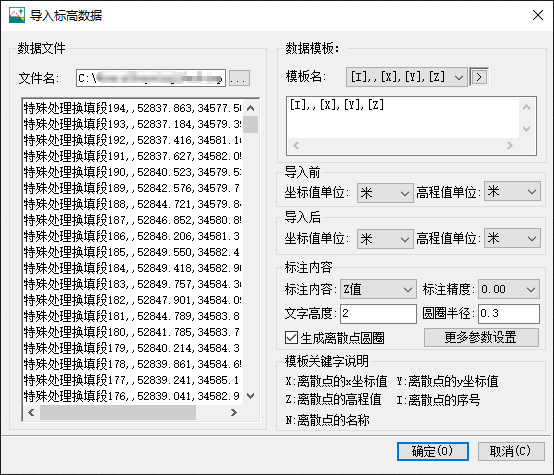Viewport: 554px width, 475px height.
Task: Click the app icon in the title bar
Action: click(17, 15)
